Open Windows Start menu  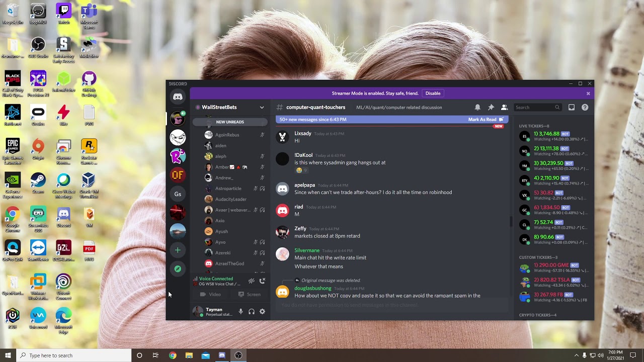coord(8,355)
